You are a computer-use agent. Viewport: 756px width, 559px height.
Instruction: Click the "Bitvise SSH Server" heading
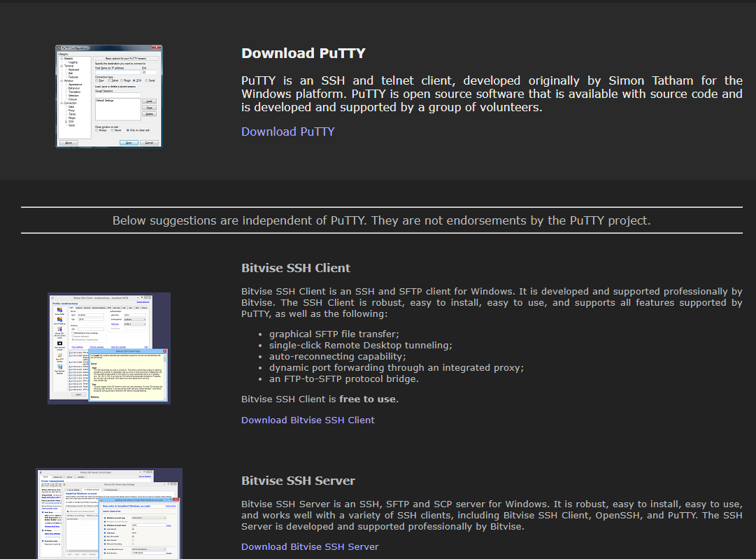point(298,481)
